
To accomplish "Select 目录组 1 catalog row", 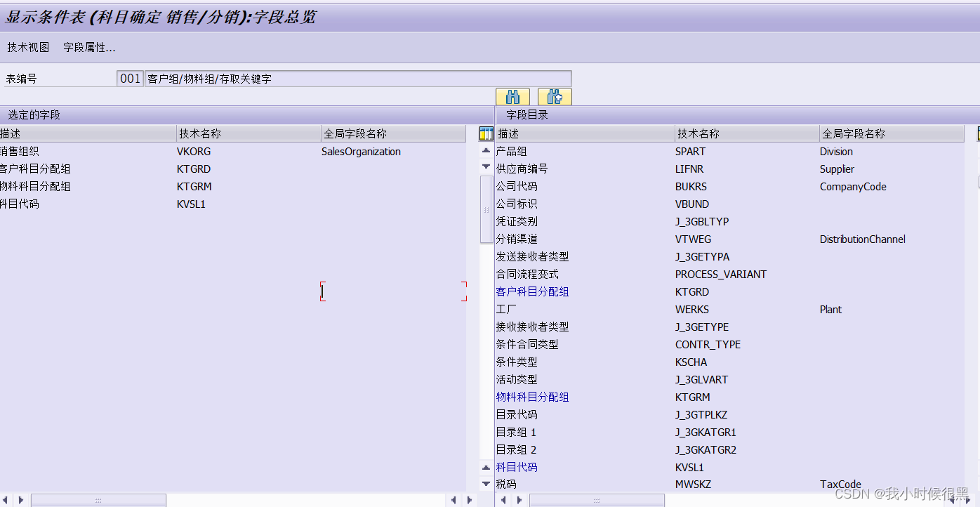I will click(516, 433).
